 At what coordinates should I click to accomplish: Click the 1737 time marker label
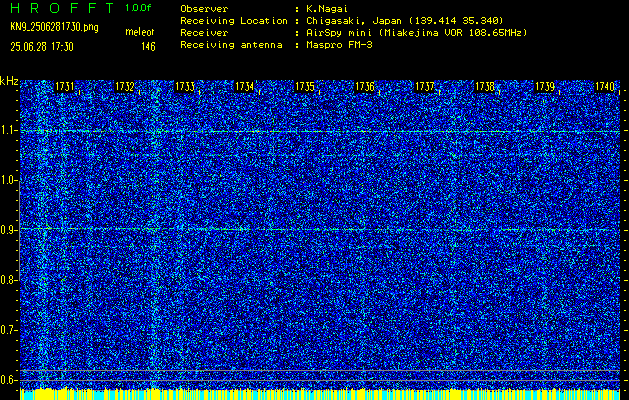click(424, 87)
